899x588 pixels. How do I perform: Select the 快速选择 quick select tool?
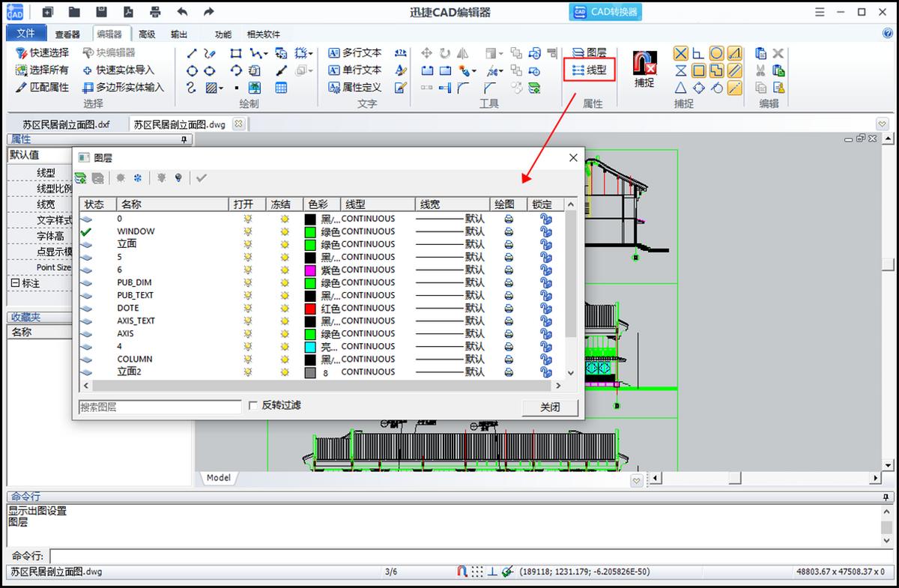point(42,52)
